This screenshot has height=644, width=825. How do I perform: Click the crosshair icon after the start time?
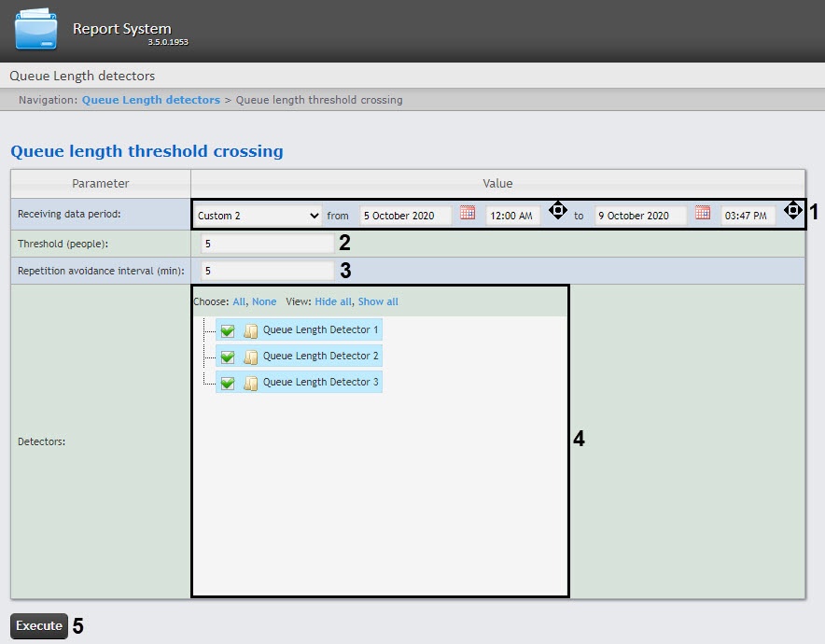pos(557,211)
